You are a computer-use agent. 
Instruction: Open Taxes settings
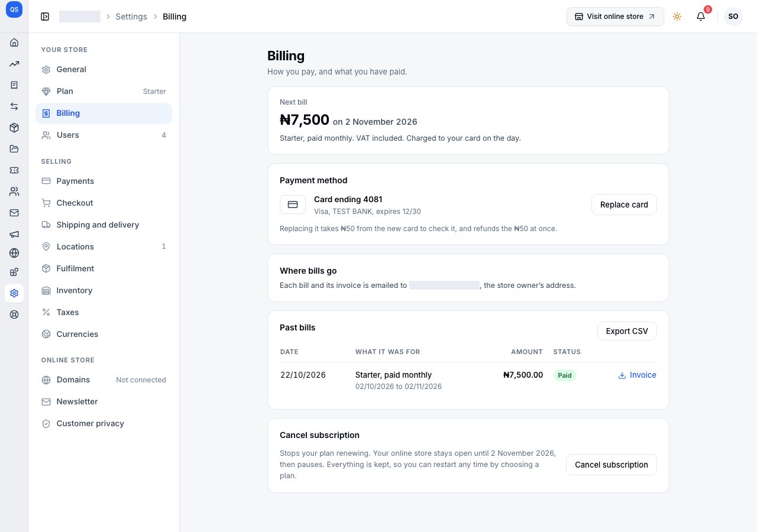[103, 313]
